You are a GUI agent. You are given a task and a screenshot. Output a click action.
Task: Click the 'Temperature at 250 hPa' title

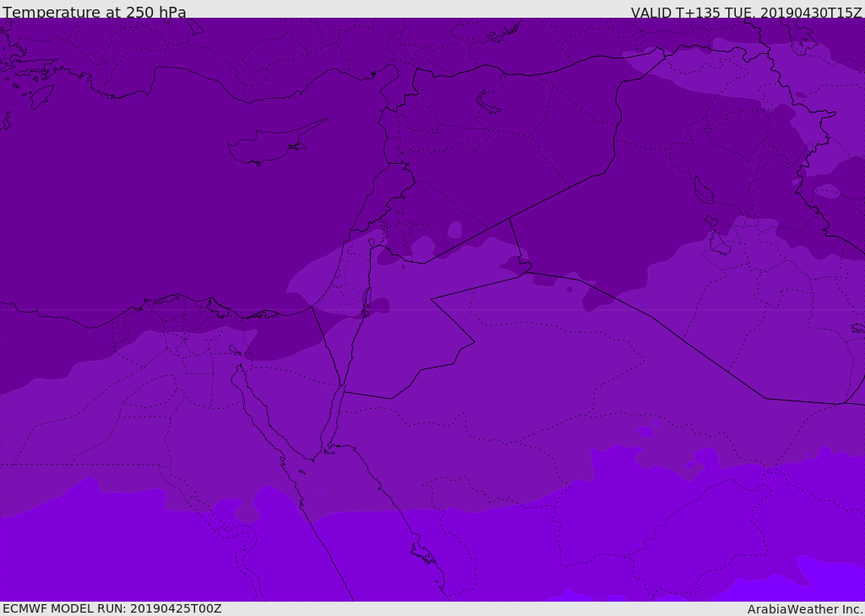pyautogui.click(x=94, y=13)
